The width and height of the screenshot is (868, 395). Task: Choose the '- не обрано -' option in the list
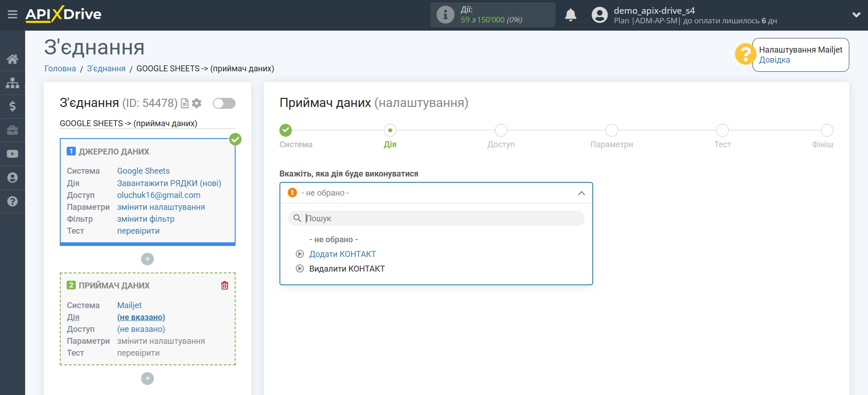pos(334,240)
